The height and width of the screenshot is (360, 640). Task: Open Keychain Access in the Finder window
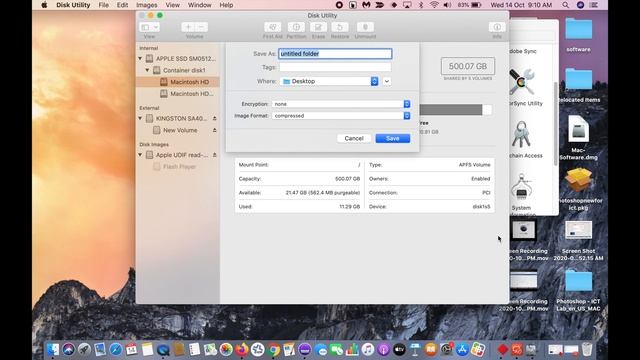tap(521, 135)
